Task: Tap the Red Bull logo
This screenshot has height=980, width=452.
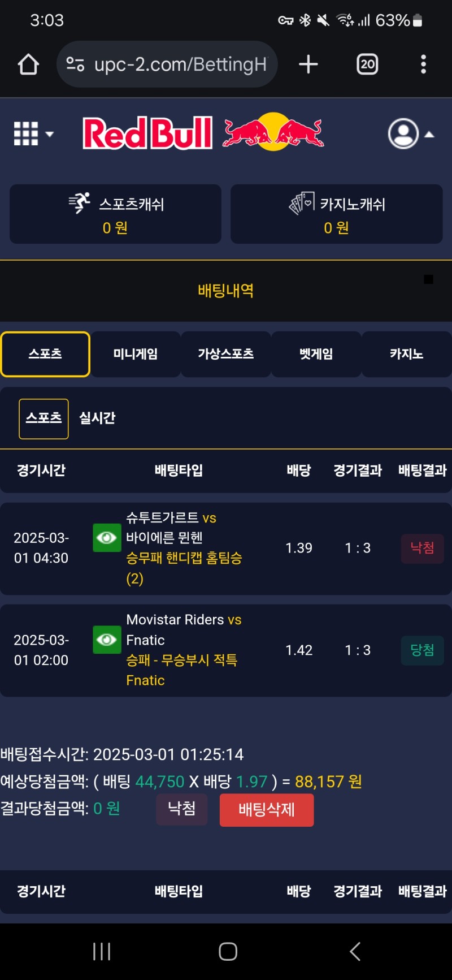Action: pyautogui.click(x=203, y=133)
